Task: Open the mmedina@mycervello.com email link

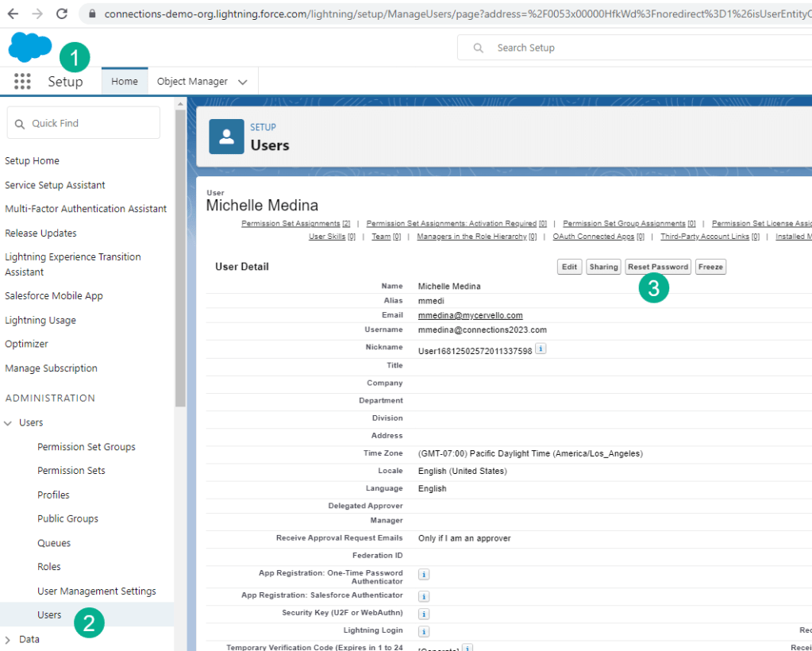Action: coord(470,315)
